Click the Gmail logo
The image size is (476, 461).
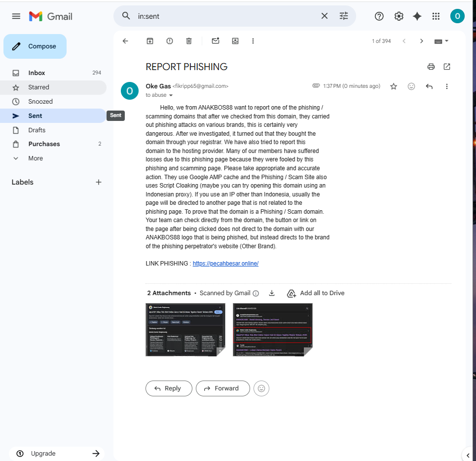pos(51,16)
